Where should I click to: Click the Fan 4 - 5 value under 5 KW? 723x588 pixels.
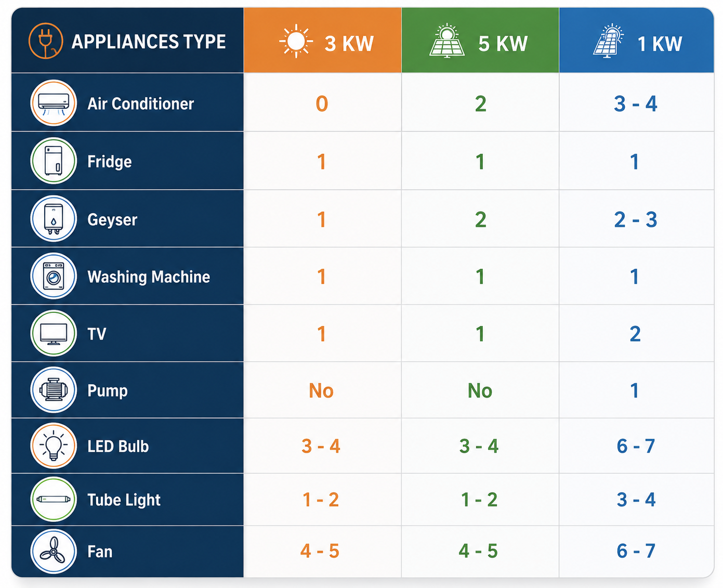(478, 551)
